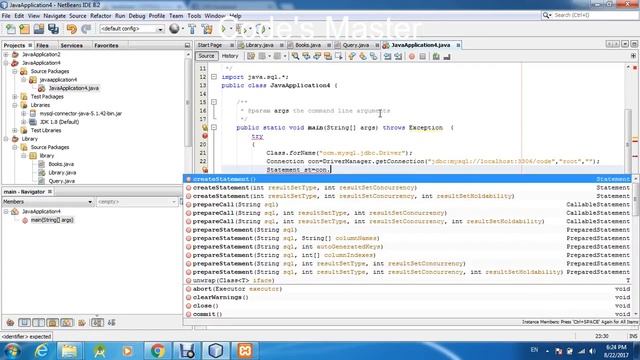640x360 pixels.
Task: Click the Profile Project icon
Action: tap(260, 29)
